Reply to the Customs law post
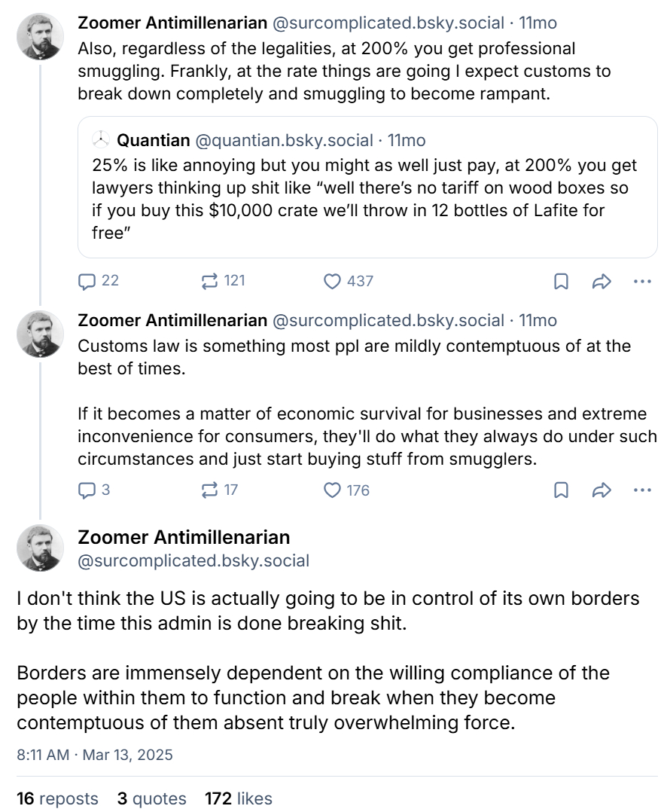Screen dimensions: 667x812 coord(88,490)
